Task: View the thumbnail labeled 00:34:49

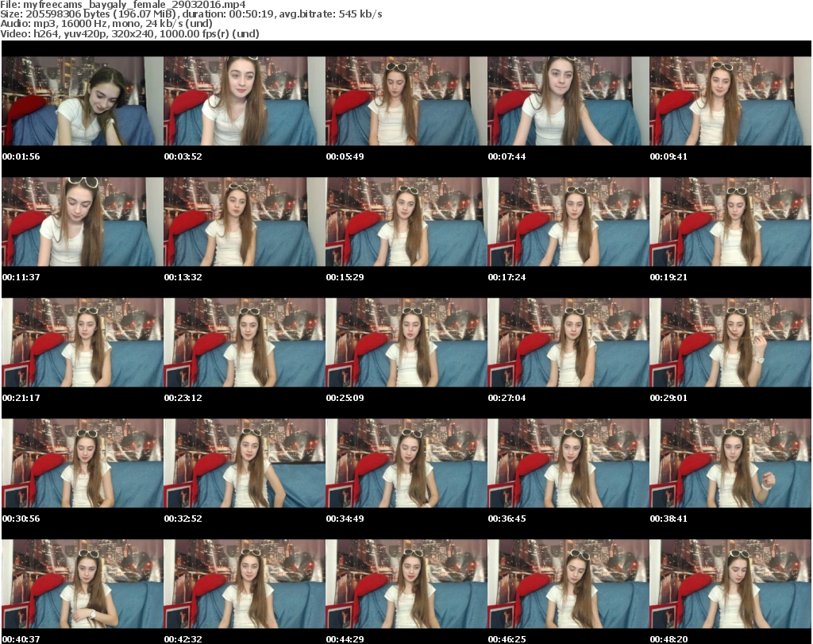Action: [x=406, y=463]
